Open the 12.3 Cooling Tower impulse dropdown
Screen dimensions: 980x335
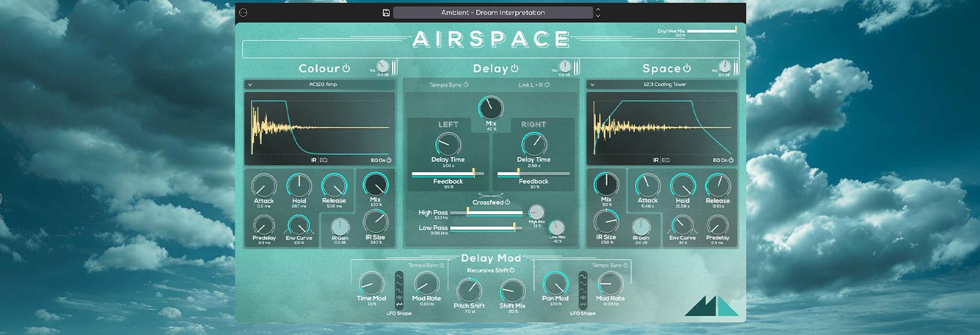pyautogui.click(x=661, y=85)
